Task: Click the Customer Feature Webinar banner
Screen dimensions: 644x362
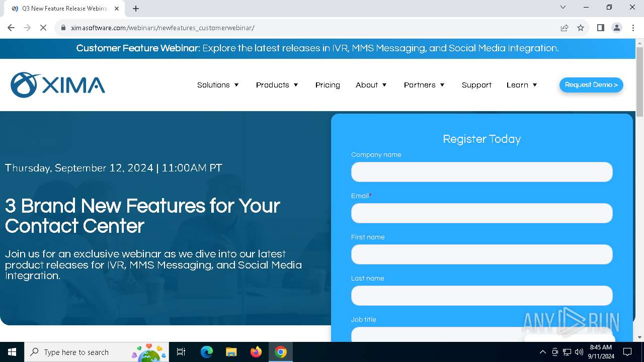Action: (x=317, y=48)
